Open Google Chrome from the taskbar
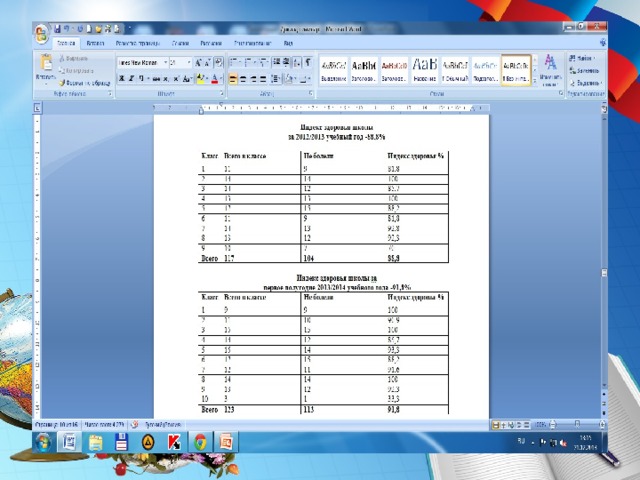Screen dimensions: 640x480 [x=200, y=442]
